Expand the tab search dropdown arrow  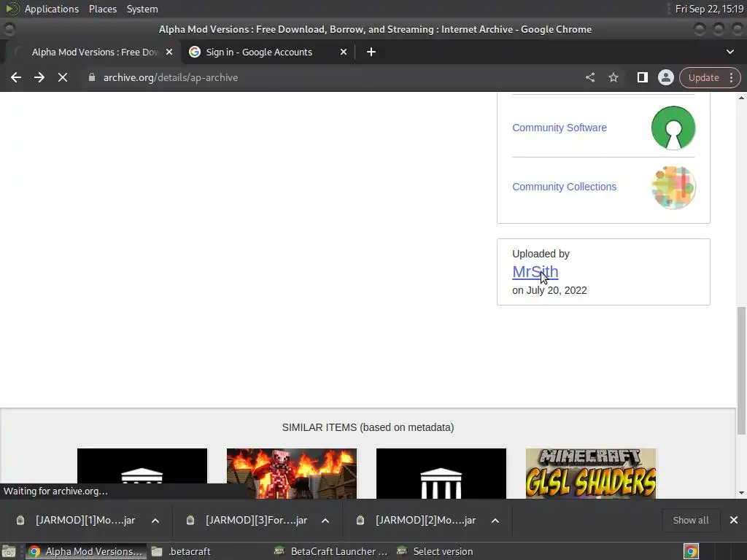729,52
